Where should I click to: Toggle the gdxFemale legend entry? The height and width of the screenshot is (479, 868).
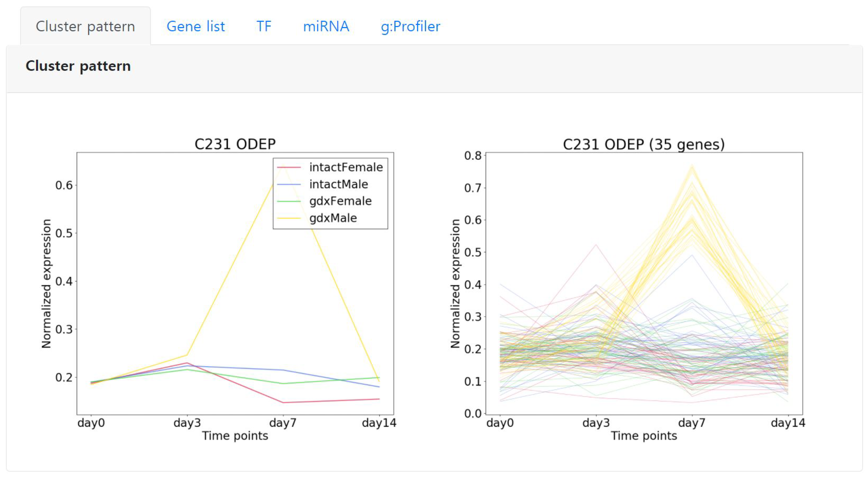click(x=340, y=201)
